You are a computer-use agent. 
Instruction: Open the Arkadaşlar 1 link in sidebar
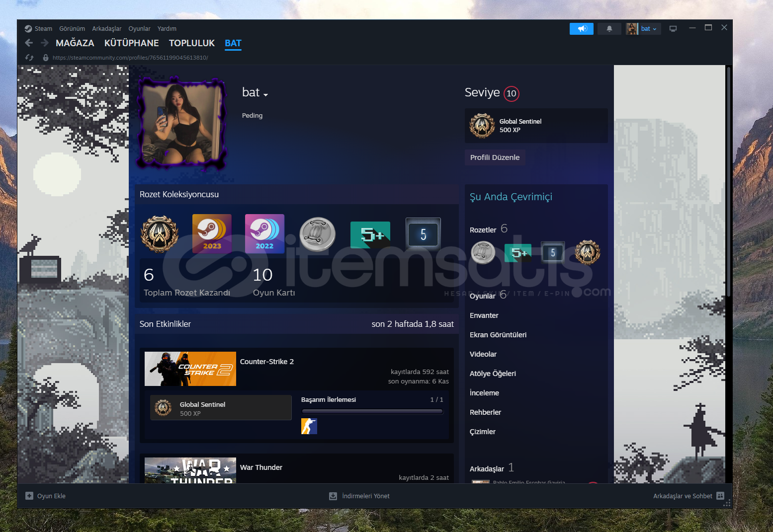pos(492,468)
